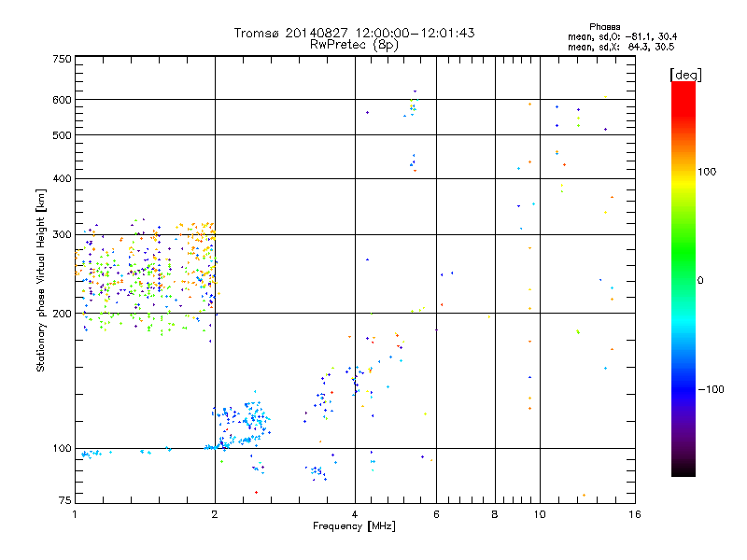Click the colorbar tick label "0"
This screenshot has width=747, height=560.
(x=699, y=280)
